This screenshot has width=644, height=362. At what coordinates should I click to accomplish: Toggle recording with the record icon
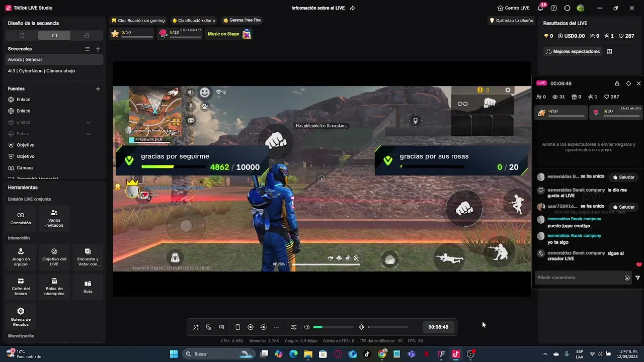coord(251,327)
